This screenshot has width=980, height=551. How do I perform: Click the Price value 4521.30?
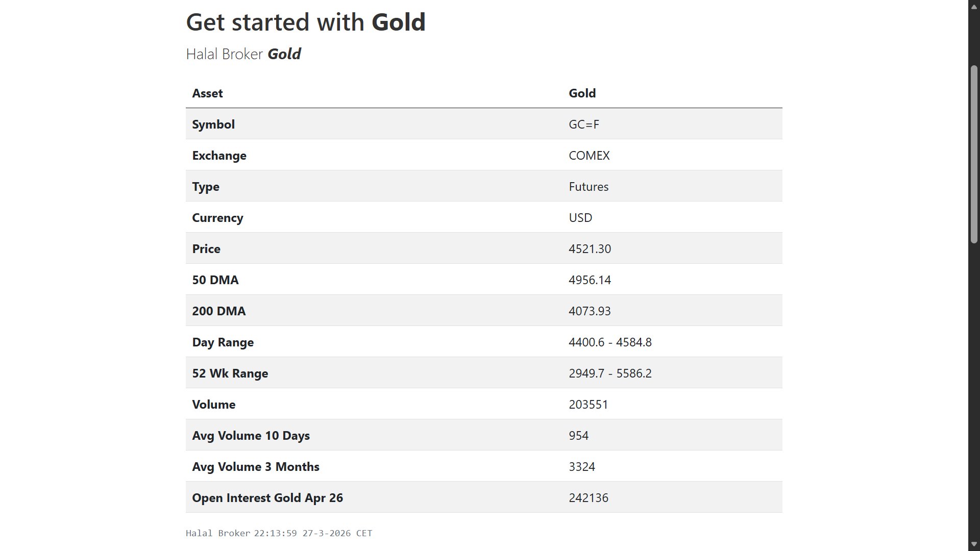coord(590,249)
